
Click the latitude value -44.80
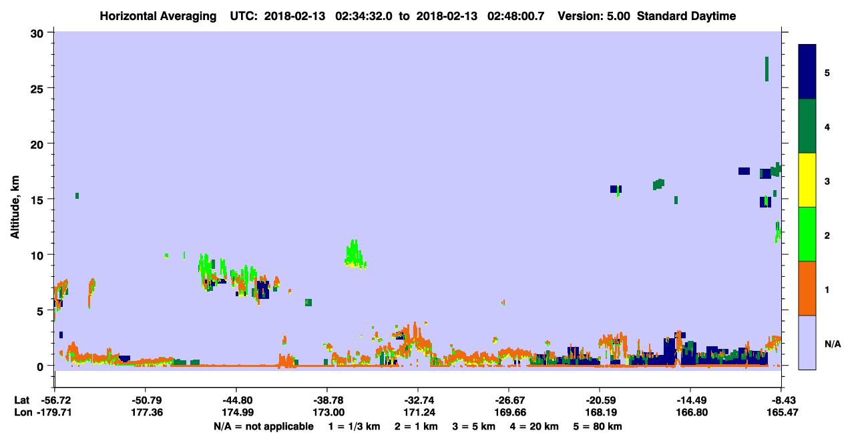click(x=236, y=400)
